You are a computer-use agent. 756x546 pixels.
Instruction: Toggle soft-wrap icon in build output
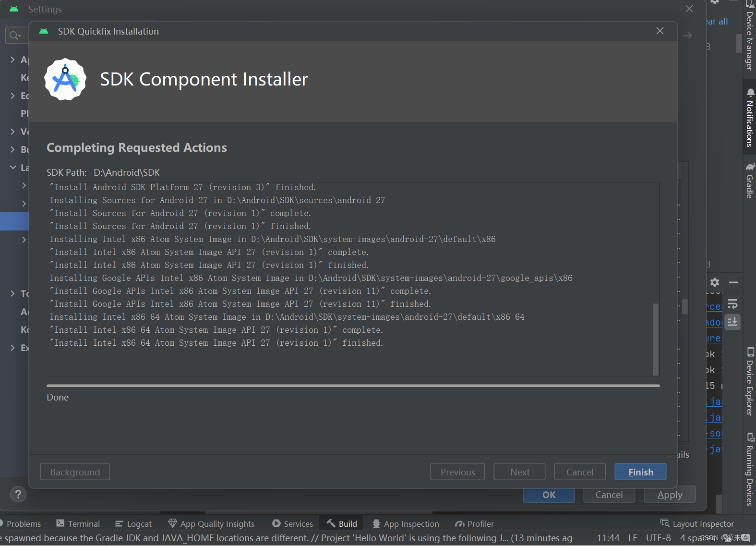[732, 304]
